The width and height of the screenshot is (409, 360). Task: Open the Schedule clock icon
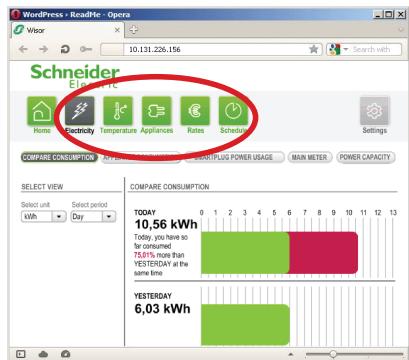point(233,111)
